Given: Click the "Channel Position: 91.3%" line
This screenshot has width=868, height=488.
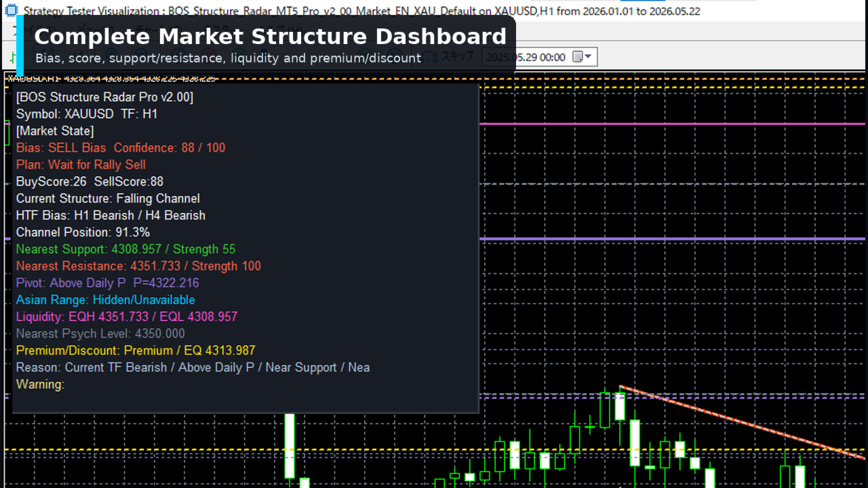Looking at the screenshot, I should (83, 232).
